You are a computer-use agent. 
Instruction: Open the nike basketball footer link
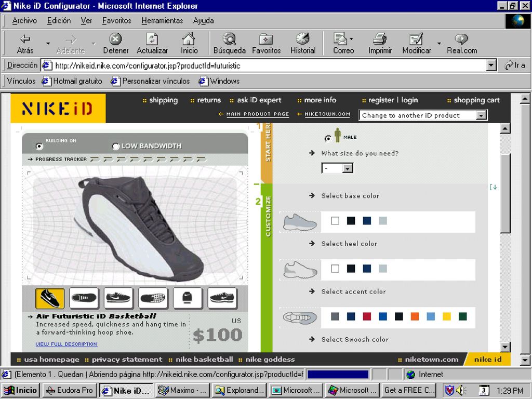coord(204,360)
